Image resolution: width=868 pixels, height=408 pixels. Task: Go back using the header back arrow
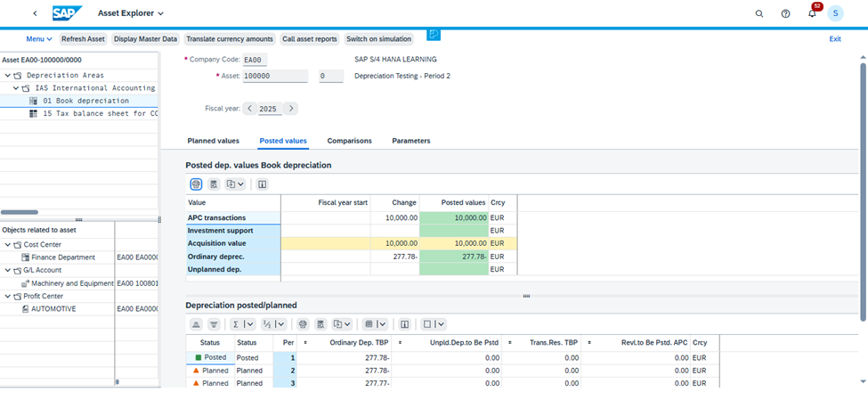(36, 13)
